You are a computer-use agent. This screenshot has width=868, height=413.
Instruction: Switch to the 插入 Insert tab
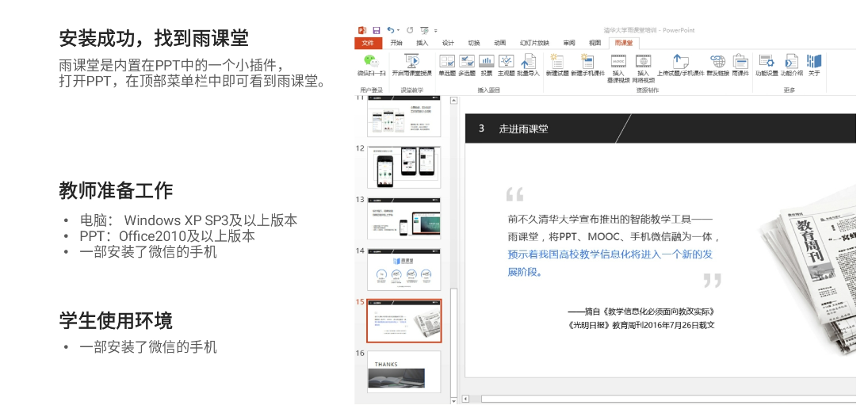[x=423, y=43]
